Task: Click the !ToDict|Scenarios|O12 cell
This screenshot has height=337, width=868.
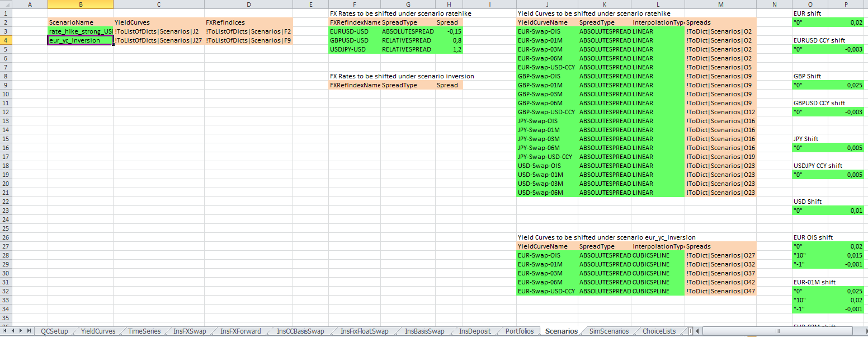Action: tap(720, 112)
